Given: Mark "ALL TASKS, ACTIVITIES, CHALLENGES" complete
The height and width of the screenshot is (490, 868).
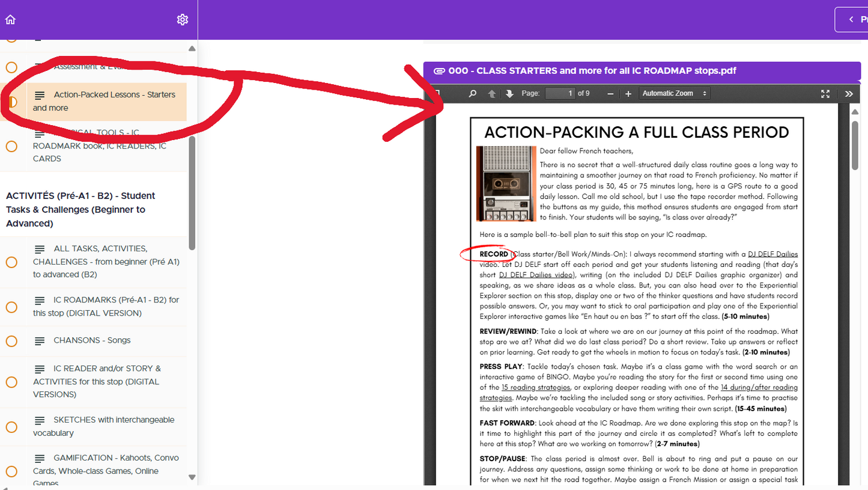Looking at the screenshot, I should (x=11, y=262).
